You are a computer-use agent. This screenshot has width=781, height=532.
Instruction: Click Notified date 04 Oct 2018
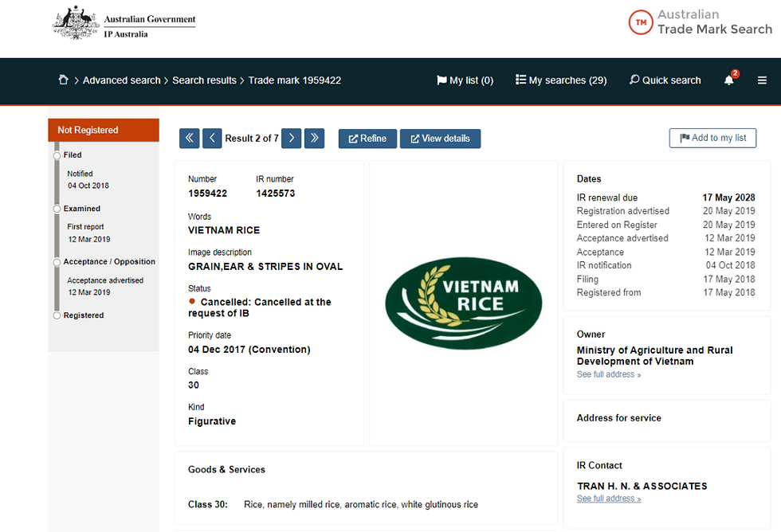tap(88, 186)
